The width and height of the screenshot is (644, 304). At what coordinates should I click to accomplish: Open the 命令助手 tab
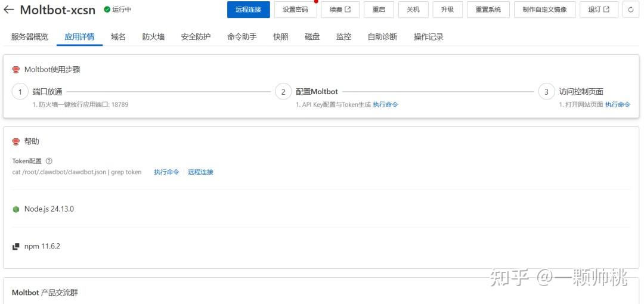242,36
